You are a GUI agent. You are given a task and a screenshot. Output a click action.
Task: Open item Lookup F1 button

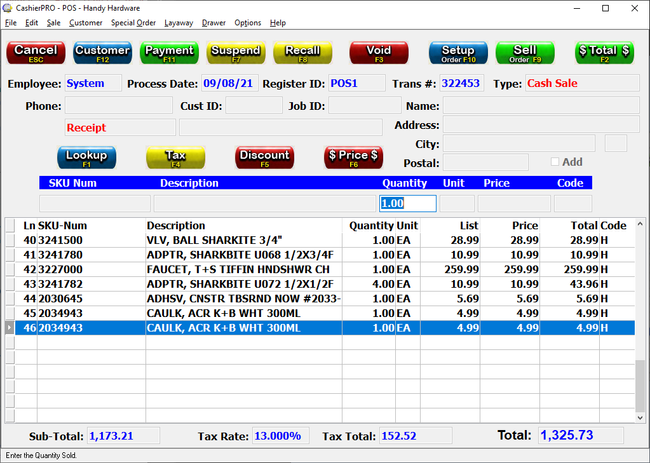[x=87, y=158]
